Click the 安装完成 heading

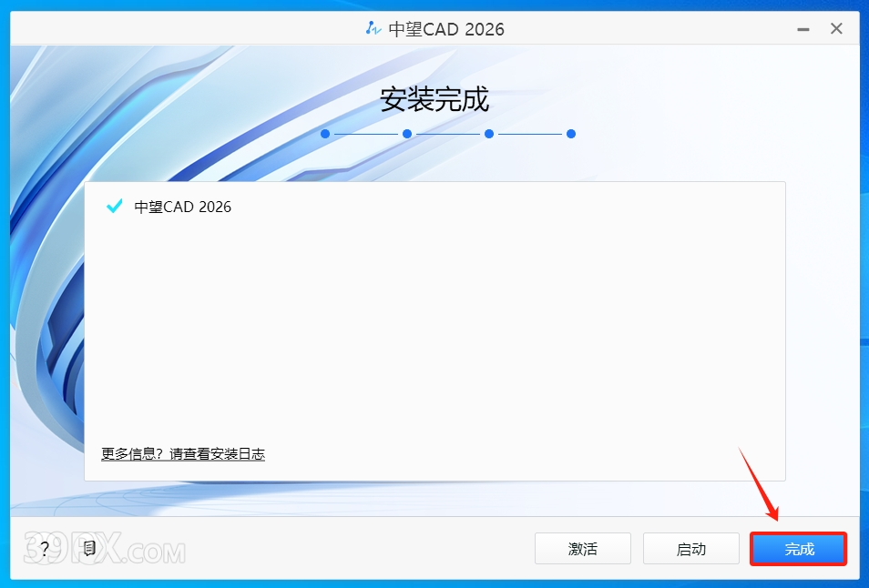[x=434, y=99]
